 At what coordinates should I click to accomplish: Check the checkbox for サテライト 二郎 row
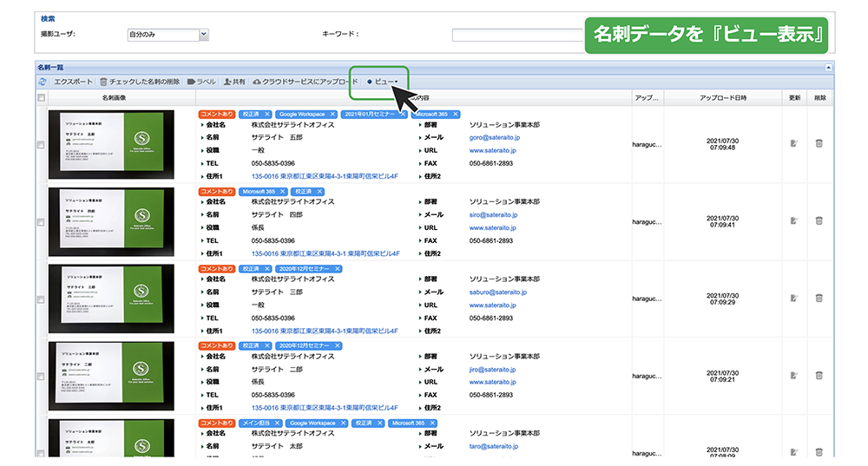pyautogui.click(x=41, y=377)
